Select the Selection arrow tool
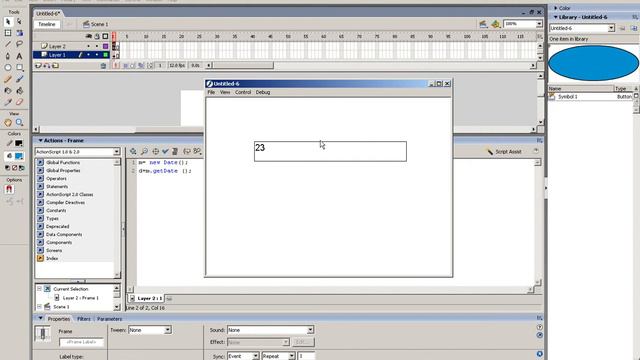 pos(8,22)
